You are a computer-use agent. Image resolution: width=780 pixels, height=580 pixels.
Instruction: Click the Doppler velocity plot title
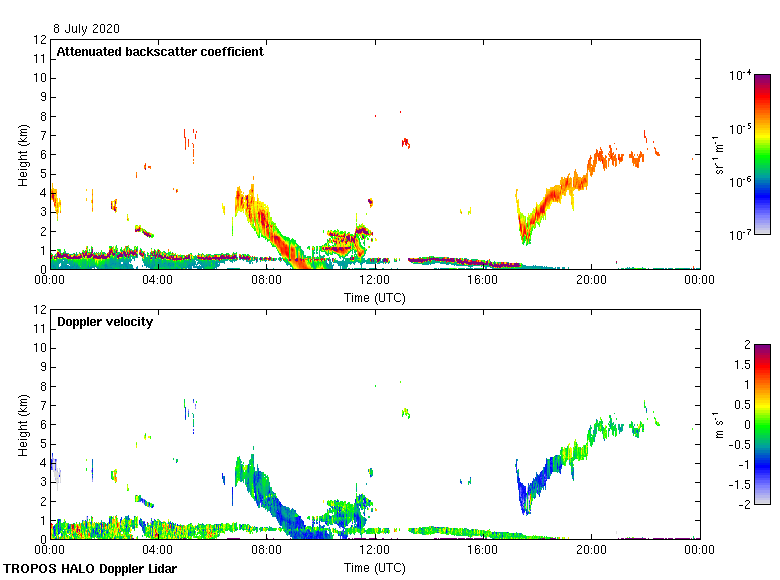(x=103, y=322)
